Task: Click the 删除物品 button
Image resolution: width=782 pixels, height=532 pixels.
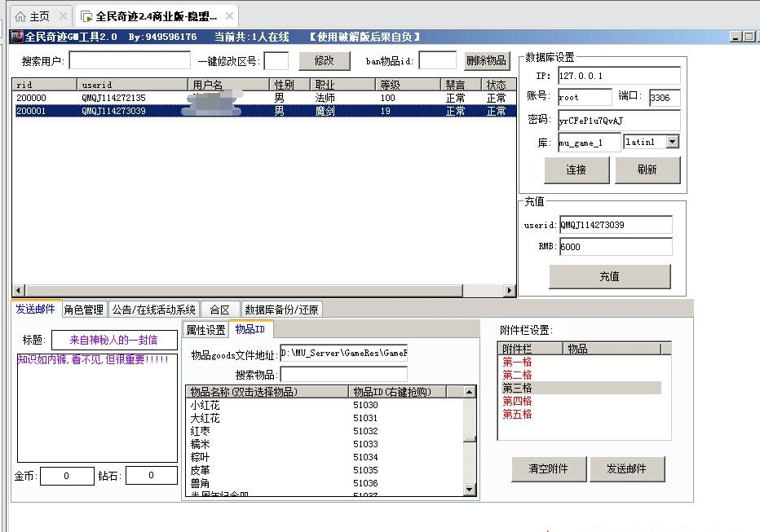Action: click(x=487, y=60)
